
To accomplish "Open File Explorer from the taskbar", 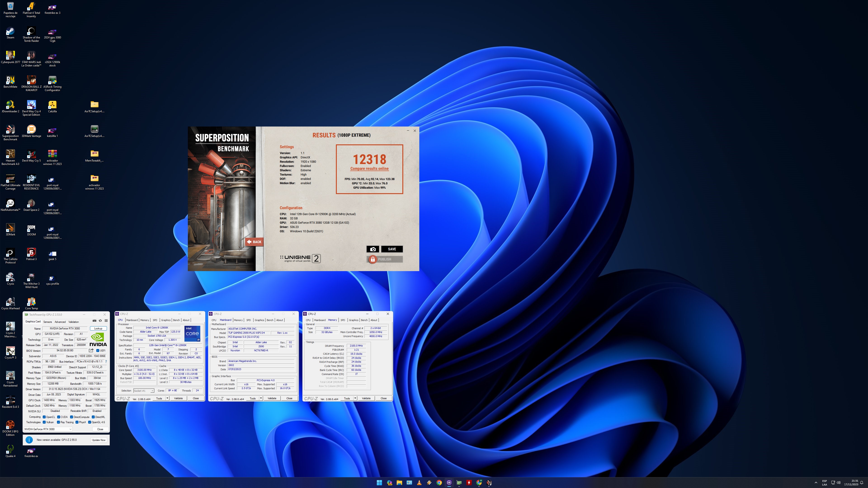I will click(x=399, y=483).
